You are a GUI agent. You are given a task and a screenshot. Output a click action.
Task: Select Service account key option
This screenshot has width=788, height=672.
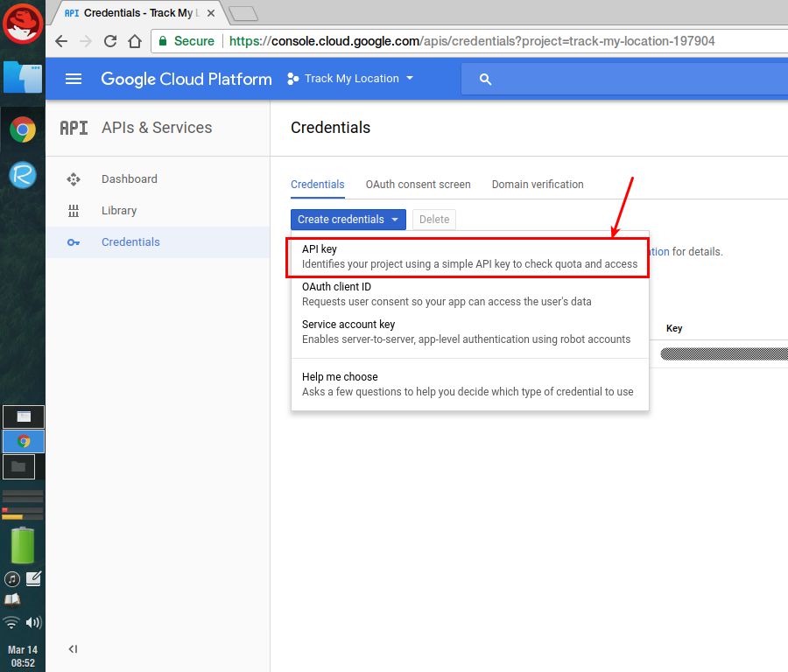coord(469,332)
